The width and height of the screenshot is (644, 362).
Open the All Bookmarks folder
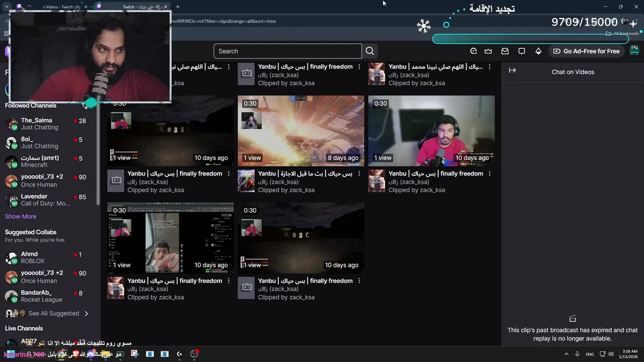click(x=623, y=34)
